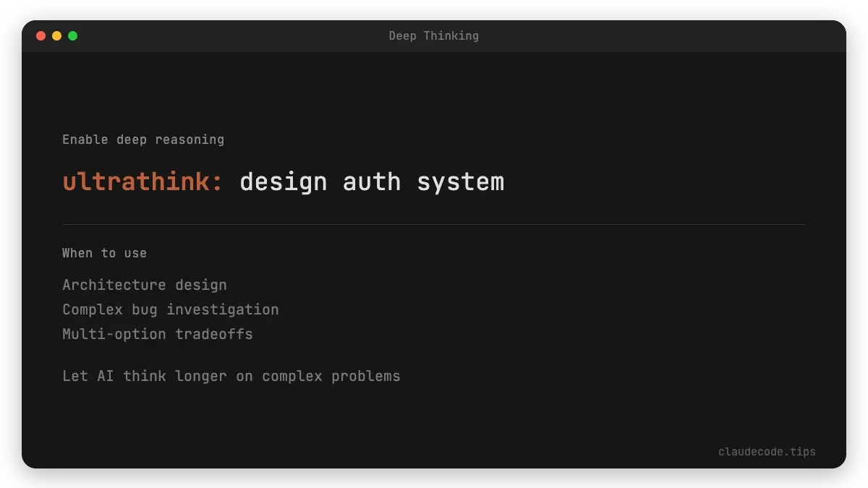Click the word "auth" in the prompt

(x=372, y=181)
